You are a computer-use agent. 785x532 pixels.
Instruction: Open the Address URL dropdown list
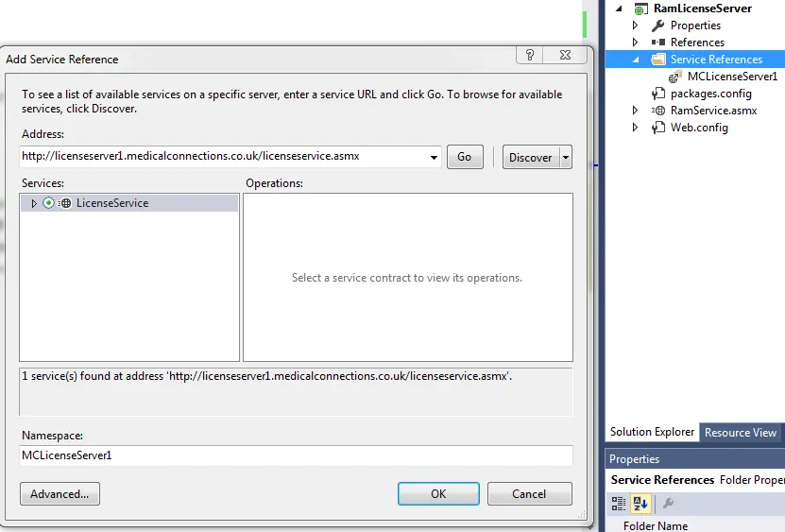pos(434,157)
